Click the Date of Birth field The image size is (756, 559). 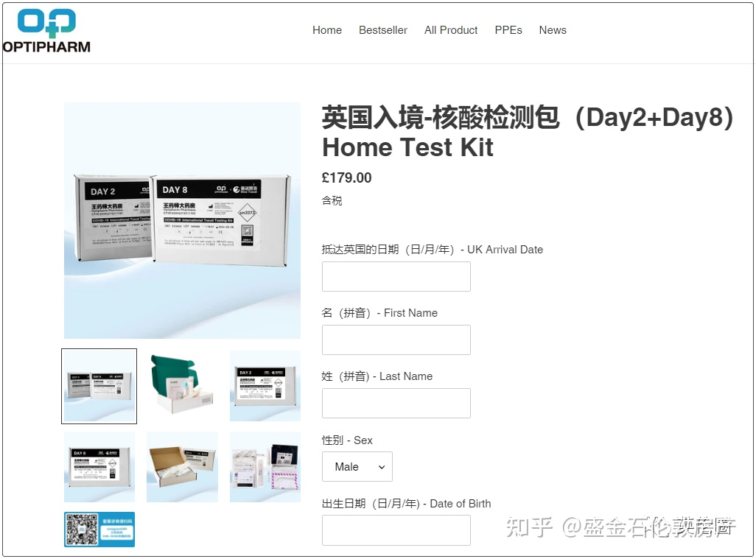coord(396,530)
